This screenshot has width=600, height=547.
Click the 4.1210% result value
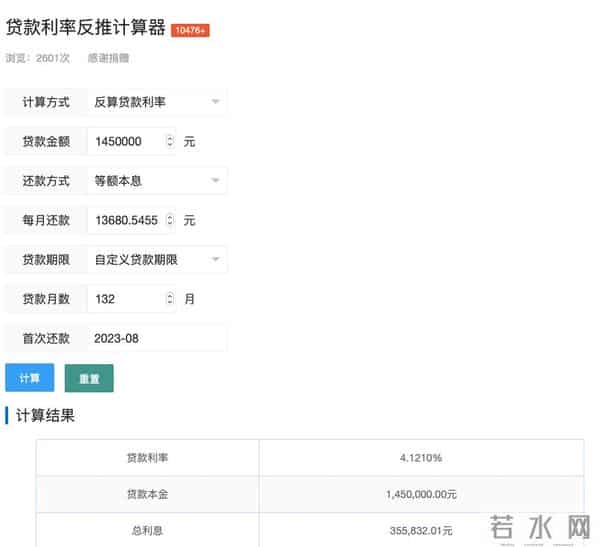tap(421, 458)
